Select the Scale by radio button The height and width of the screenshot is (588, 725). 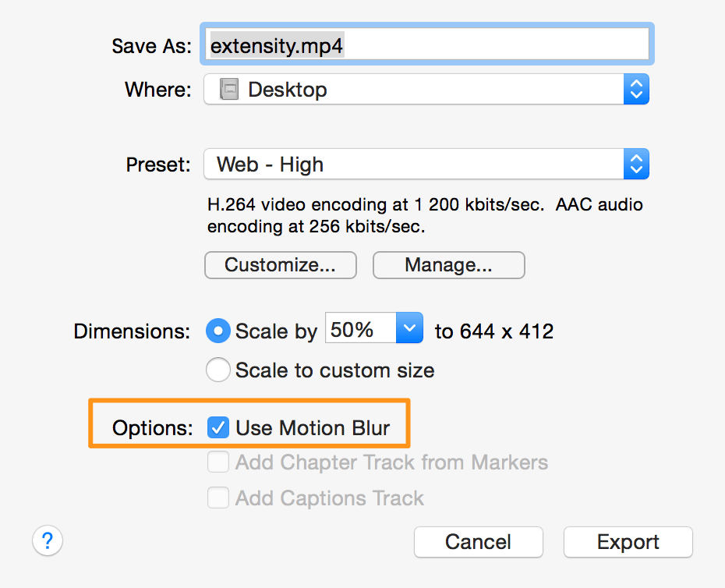tap(217, 331)
